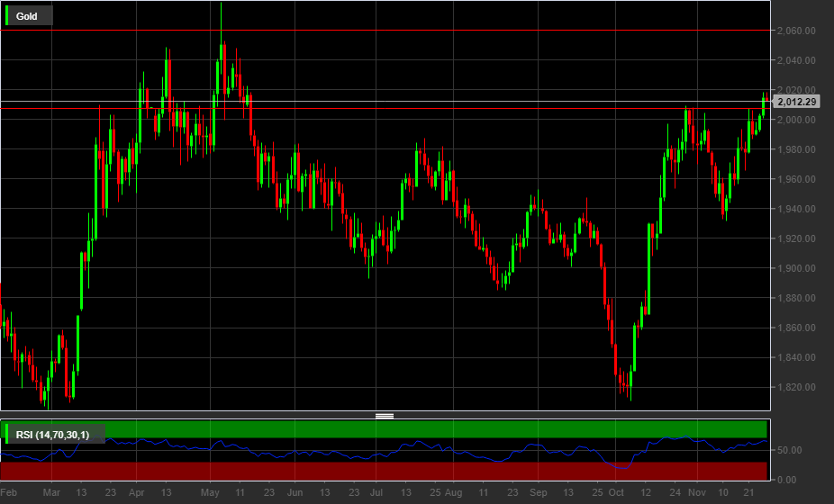Click the RSI (14,70,30,1) indicator label

point(52,435)
